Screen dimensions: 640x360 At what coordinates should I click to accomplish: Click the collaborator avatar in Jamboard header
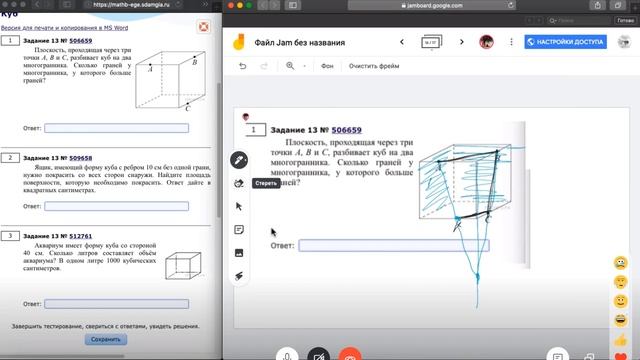click(486, 42)
